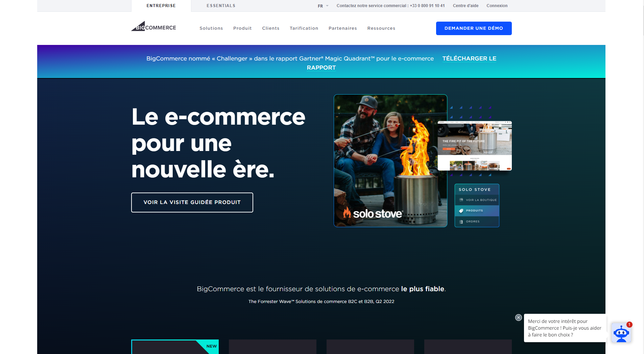Select Produits in the Solo Stove panel
The image size is (644, 354).
[x=477, y=211]
